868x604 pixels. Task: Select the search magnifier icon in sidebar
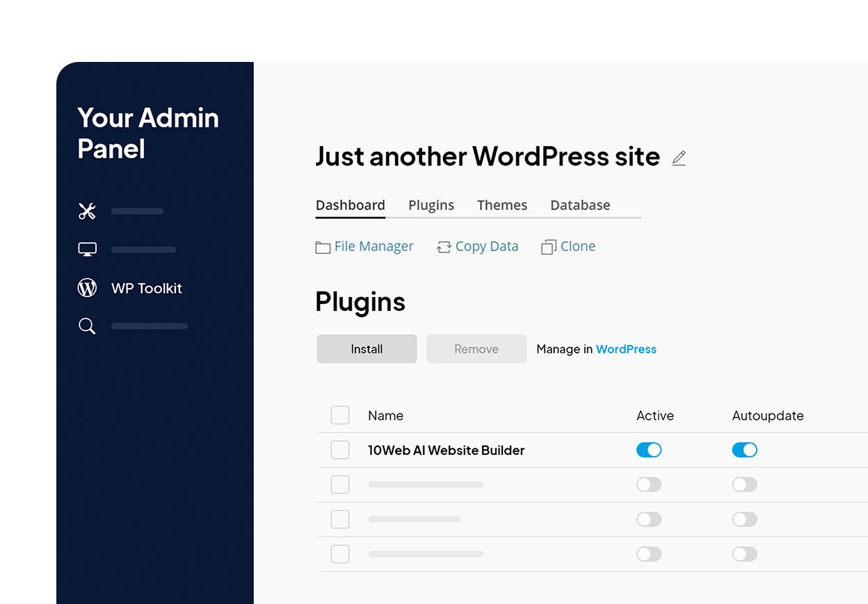pos(86,326)
